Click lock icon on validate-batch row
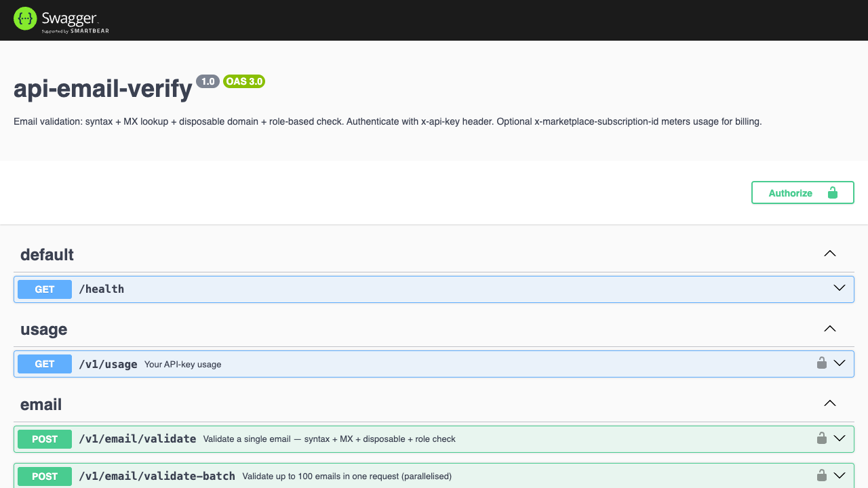 (821, 475)
